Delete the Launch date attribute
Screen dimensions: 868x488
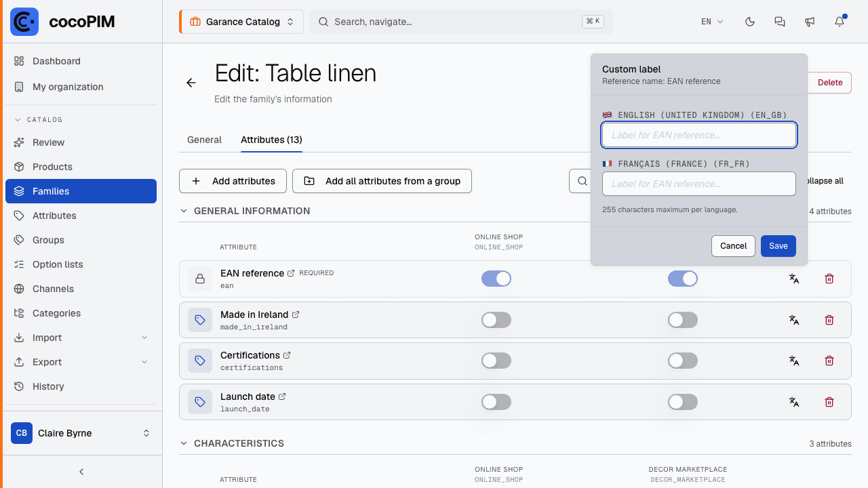click(x=829, y=402)
